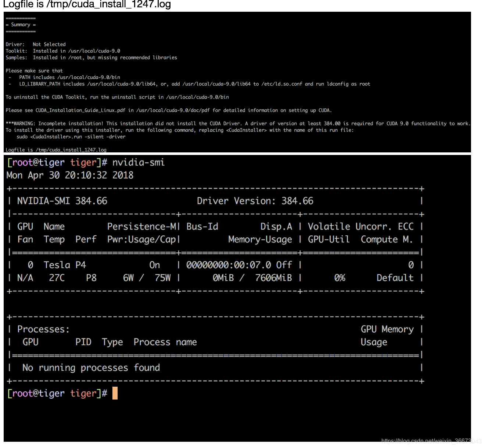Click the 'Please make sure that' line
Screen dimensions: 485x448
click(34, 71)
